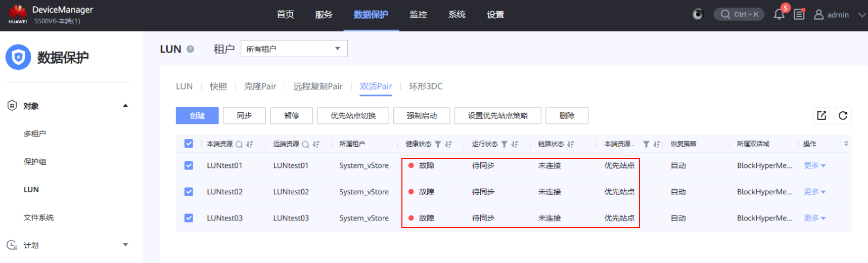This screenshot has width=868, height=263.
Task: Search the 本端资源 column via magnifier icon
Action: [239, 144]
